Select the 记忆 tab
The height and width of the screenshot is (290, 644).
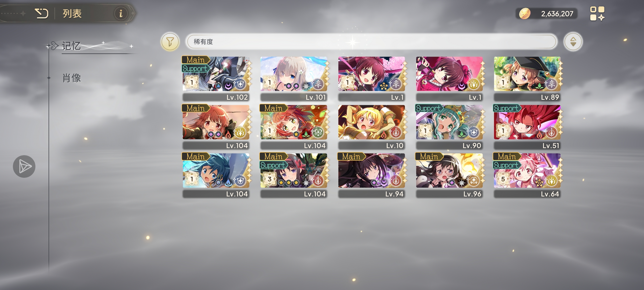(x=71, y=46)
